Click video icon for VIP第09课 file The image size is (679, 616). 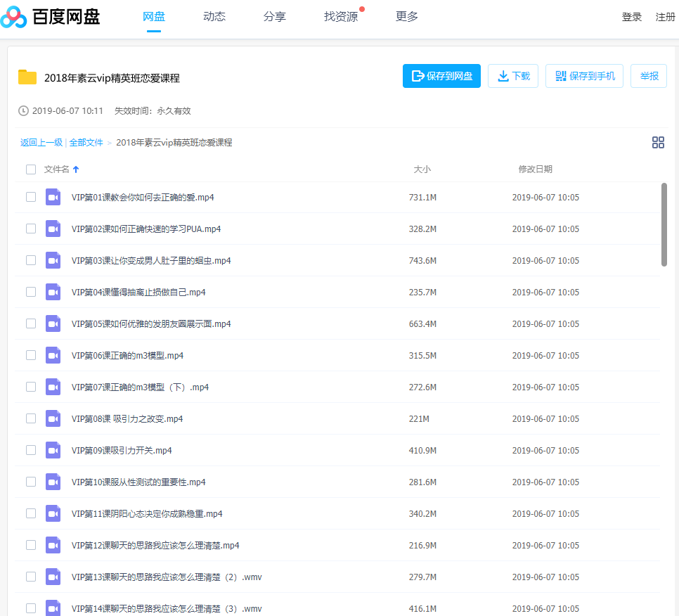pos(53,450)
